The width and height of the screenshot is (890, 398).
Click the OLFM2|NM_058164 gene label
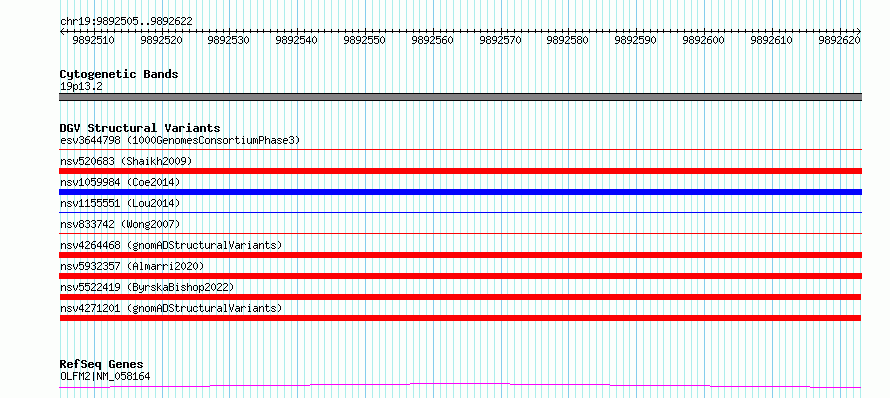(105, 376)
